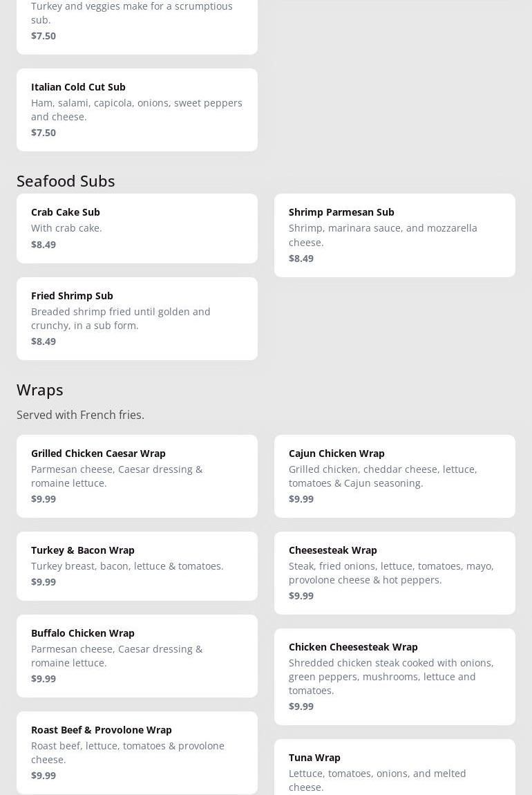Open the Buffalo Chicken Wrap item
This screenshot has width=532, height=795.
point(137,655)
